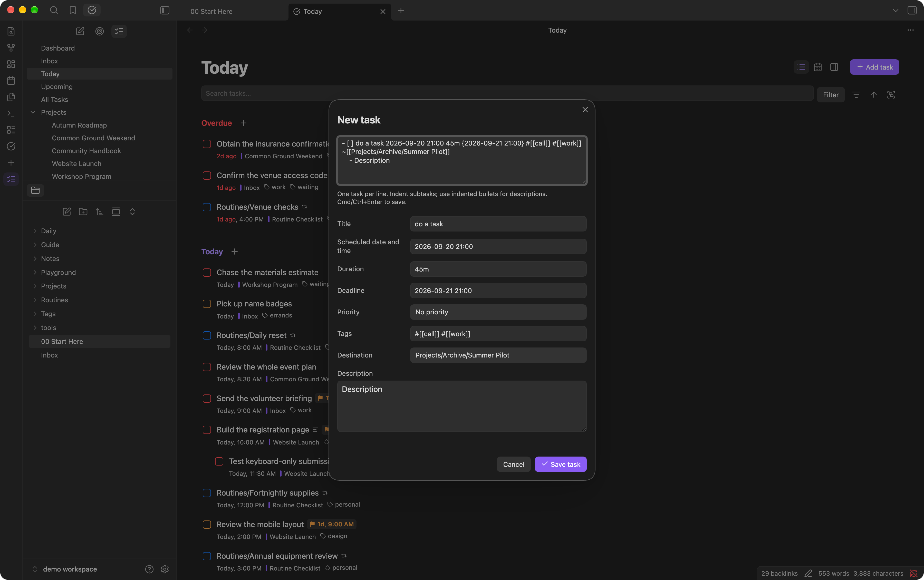
Task: Check off Obtain the insurance confirmation task
Action: [207, 144]
